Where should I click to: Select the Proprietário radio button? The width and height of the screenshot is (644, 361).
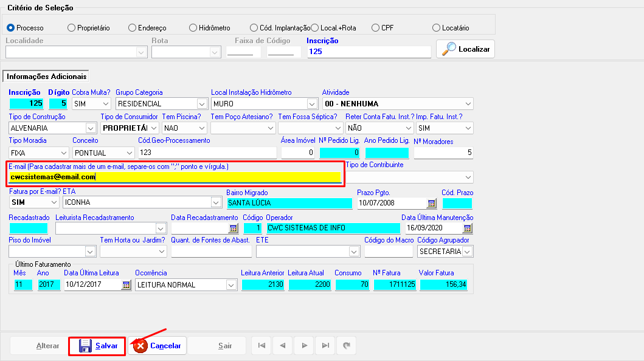pos(72,28)
